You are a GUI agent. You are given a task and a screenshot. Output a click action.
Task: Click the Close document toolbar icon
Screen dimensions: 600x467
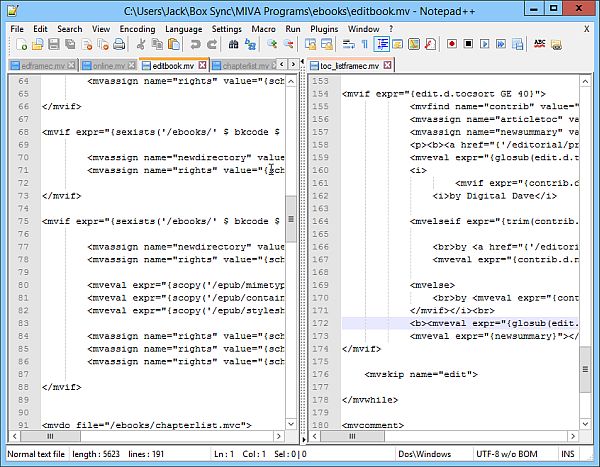tap(87, 44)
